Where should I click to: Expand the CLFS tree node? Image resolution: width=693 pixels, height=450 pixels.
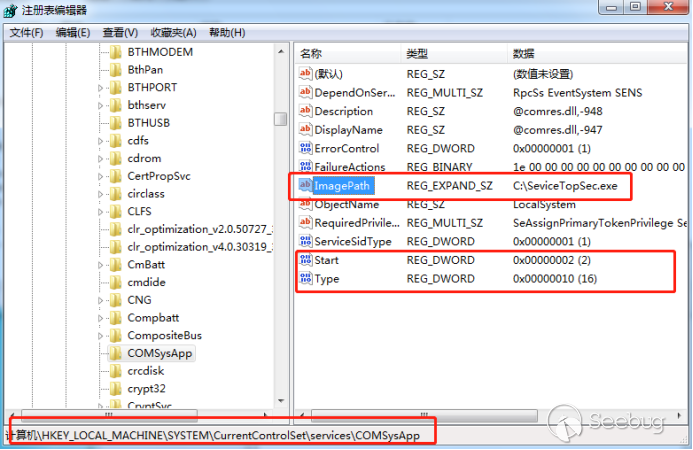[x=100, y=212]
